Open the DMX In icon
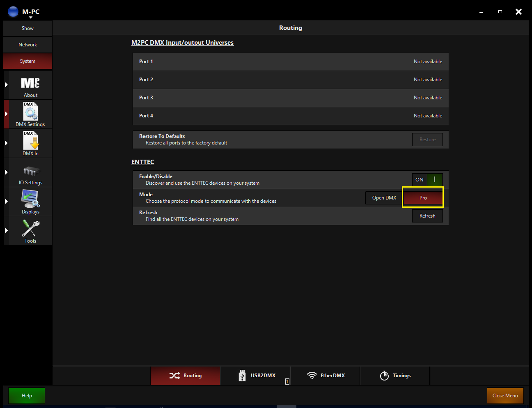This screenshot has height=408, width=532. point(30,141)
